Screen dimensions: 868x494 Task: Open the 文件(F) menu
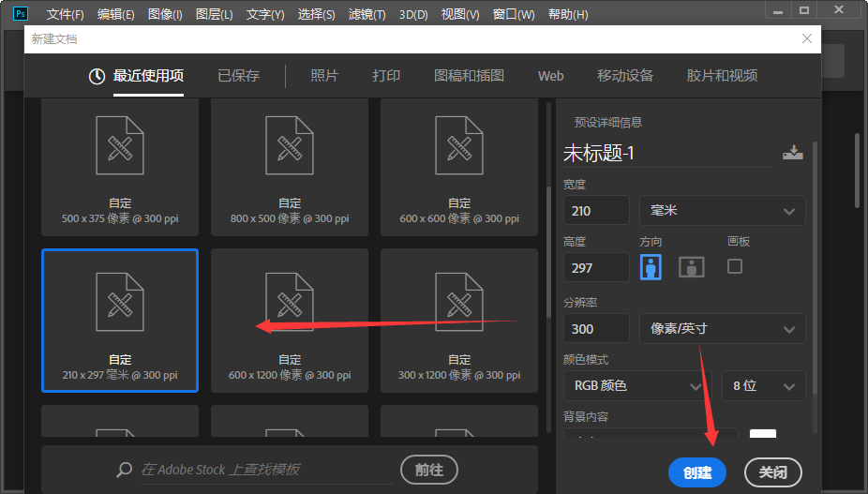click(65, 14)
